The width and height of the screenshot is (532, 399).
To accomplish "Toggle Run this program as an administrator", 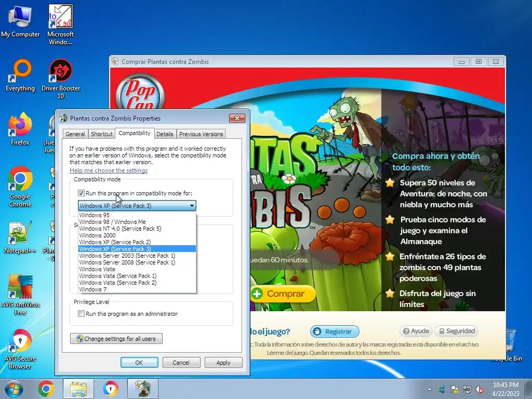I will pos(81,314).
